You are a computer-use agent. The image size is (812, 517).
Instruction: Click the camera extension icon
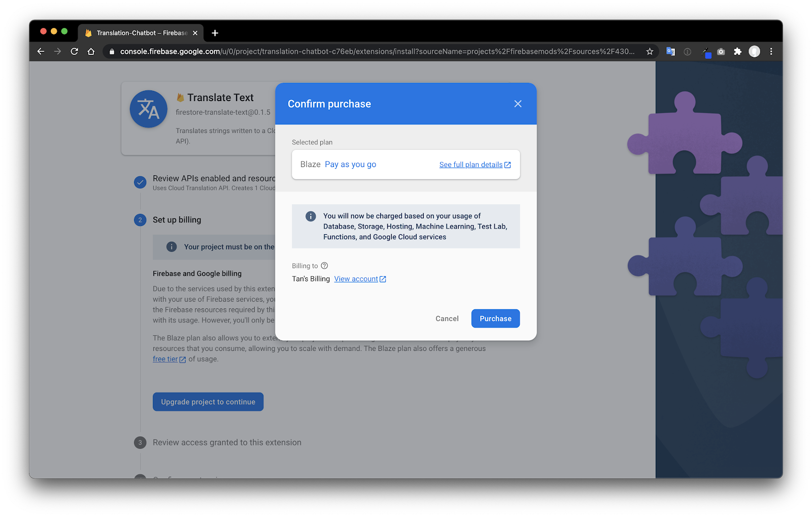pyautogui.click(x=721, y=51)
